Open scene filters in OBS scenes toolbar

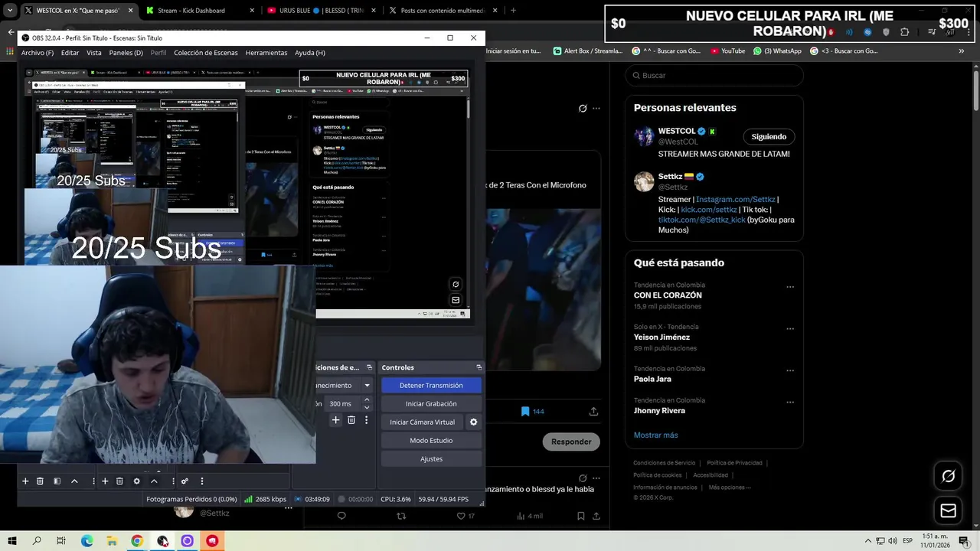[57, 481]
